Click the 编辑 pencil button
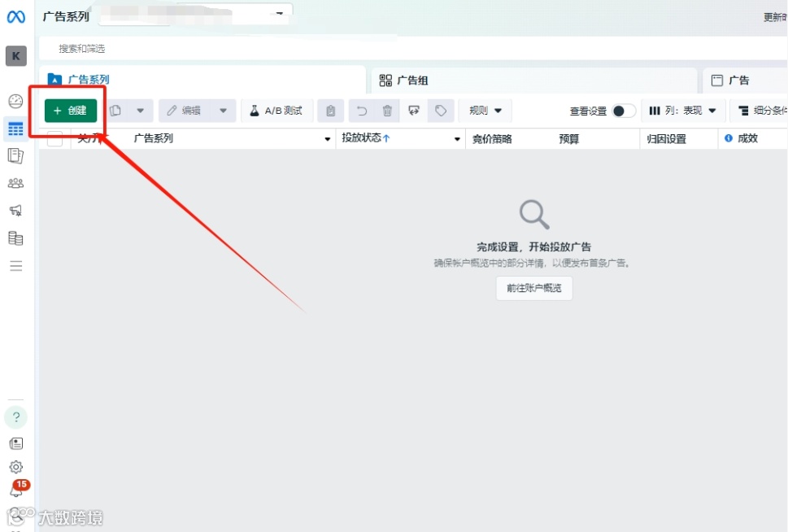Image resolution: width=788 pixels, height=532 pixels. coord(185,111)
